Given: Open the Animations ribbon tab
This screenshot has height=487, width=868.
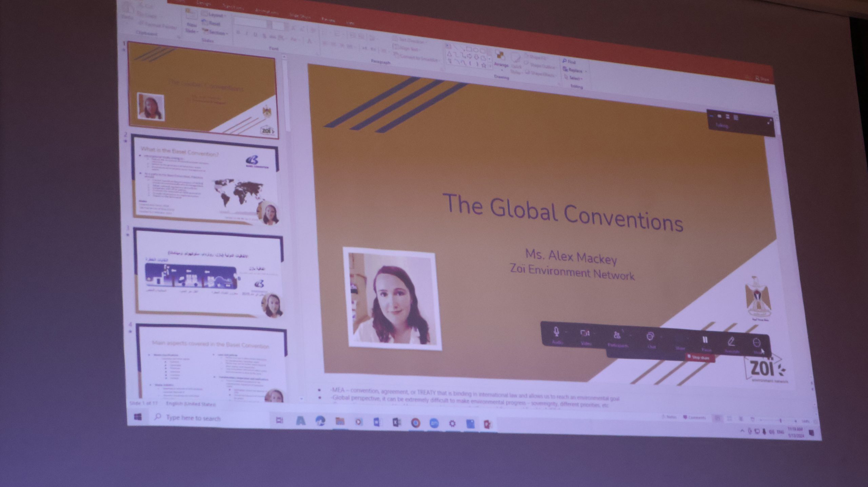Looking at the screenshot, I should (x=267, y=11).
